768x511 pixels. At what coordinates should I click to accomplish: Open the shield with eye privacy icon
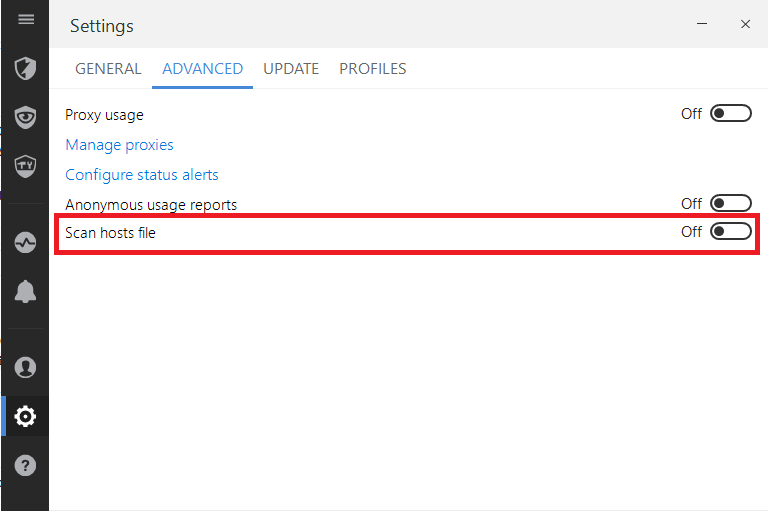(26, 117)
